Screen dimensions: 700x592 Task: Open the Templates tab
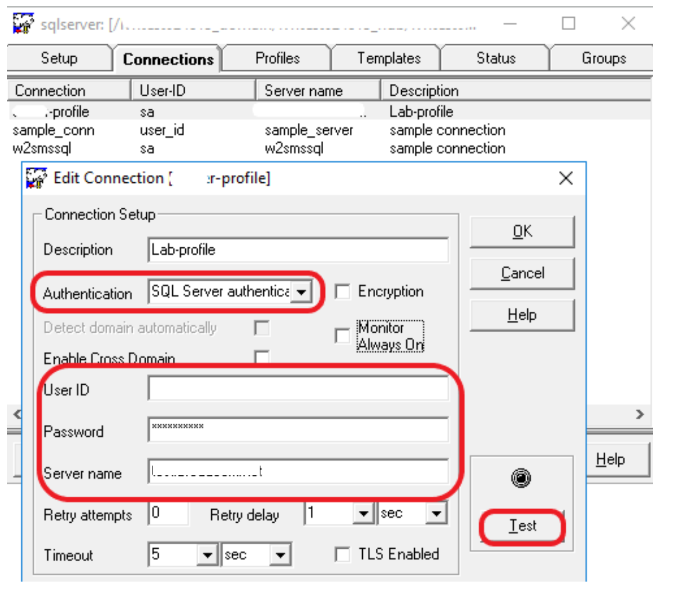point(389,58)
